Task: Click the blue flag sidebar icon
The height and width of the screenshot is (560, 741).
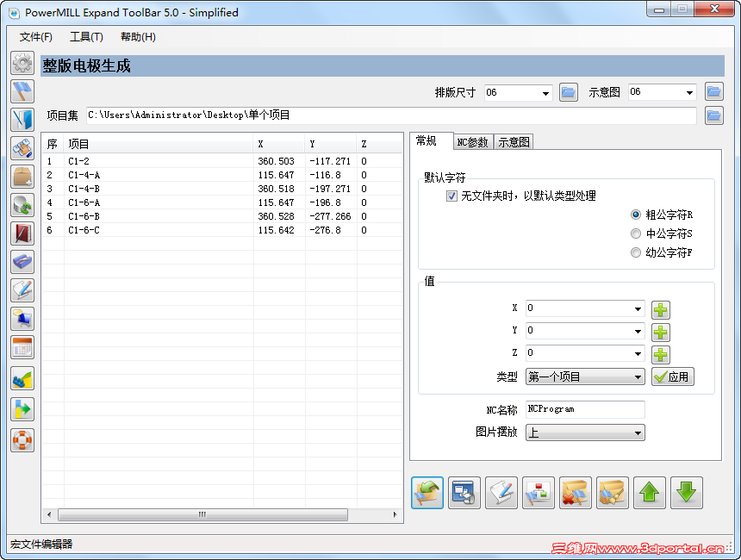Action: point(22,91)
